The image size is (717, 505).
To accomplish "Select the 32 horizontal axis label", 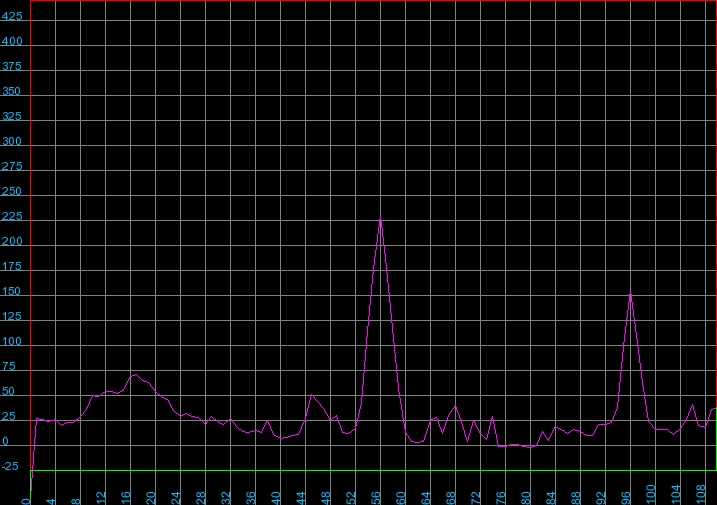I will pyautogui.click(x=226, y=498).
